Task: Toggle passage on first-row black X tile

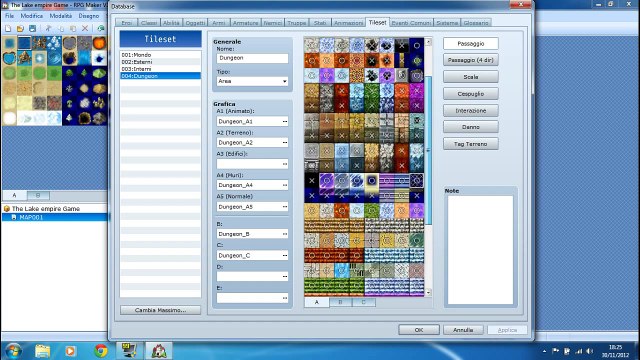Action: 402,46
